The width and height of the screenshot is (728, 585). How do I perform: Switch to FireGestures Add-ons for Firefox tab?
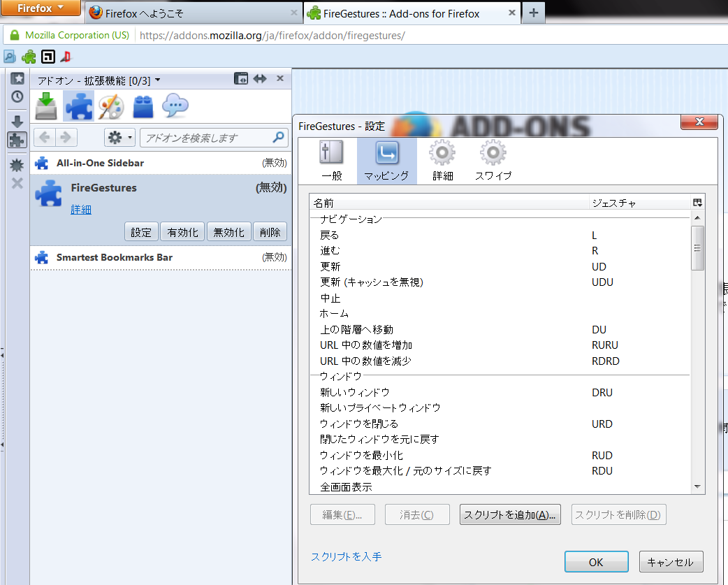click(x=412, y=13)
